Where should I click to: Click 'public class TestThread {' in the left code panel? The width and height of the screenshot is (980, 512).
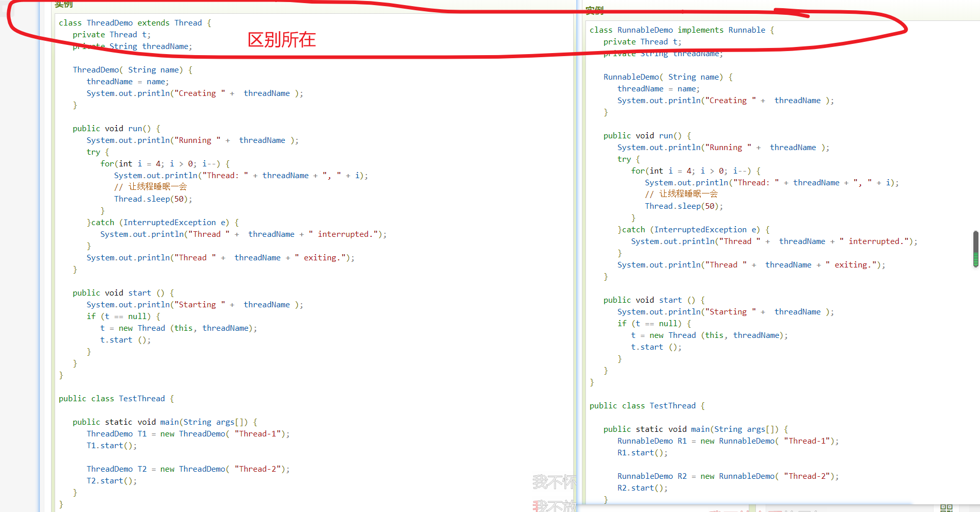[x=116, y=399]
